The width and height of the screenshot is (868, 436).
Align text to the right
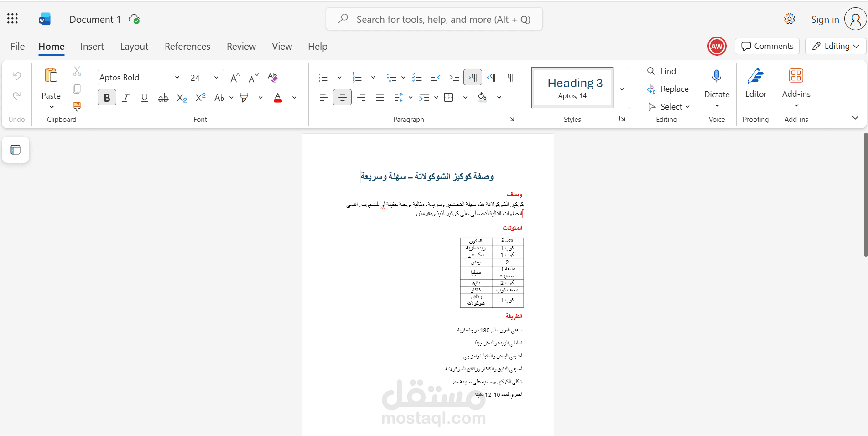point(361,97)
